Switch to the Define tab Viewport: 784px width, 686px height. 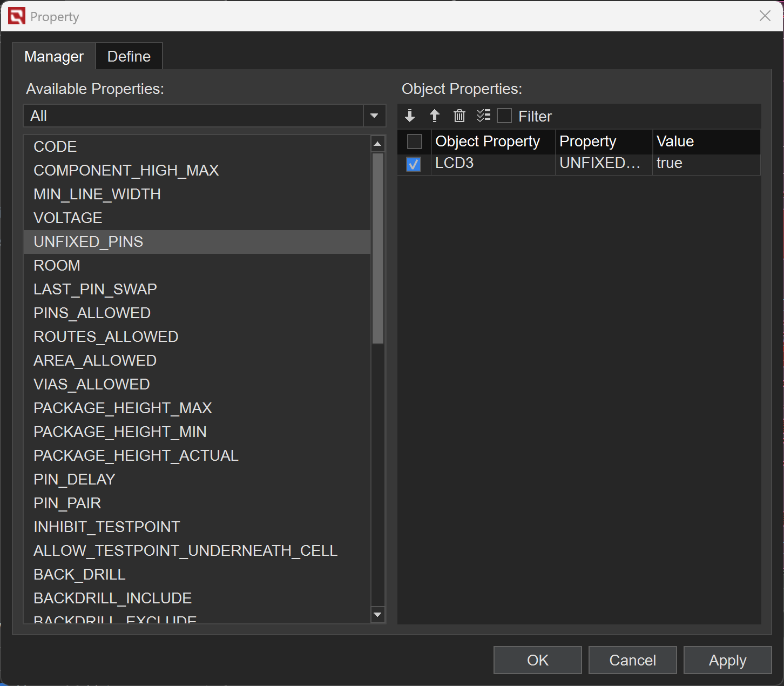point(129,56)
